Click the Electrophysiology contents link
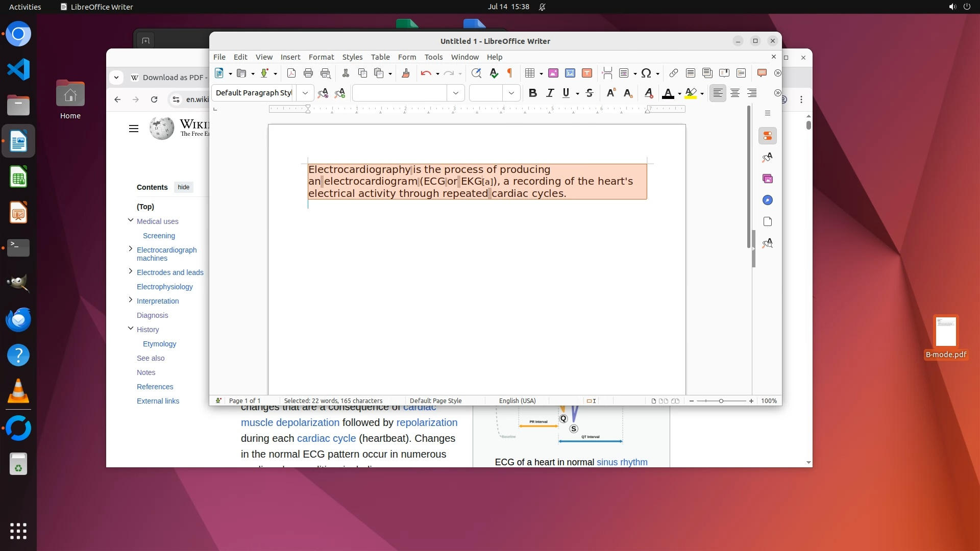This screenshot has height=551, width=980. pyautogui.click(x=164, y=287)
